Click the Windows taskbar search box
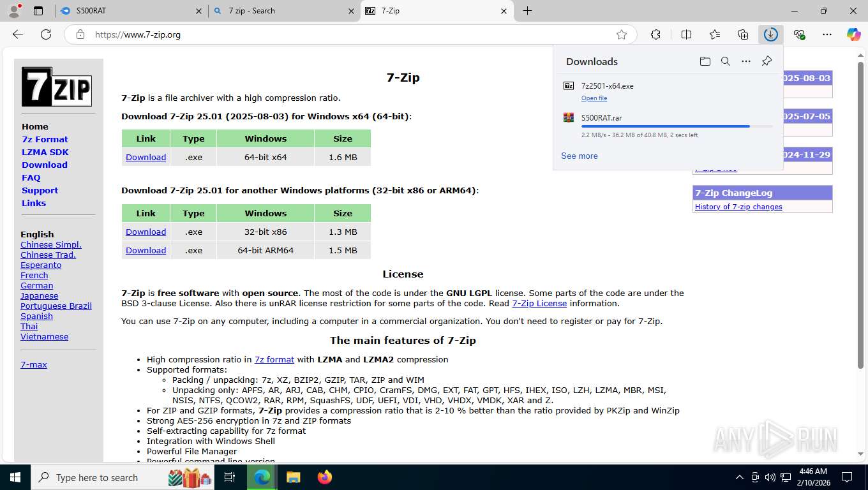 pyautogui.click(x=123, y=477)
